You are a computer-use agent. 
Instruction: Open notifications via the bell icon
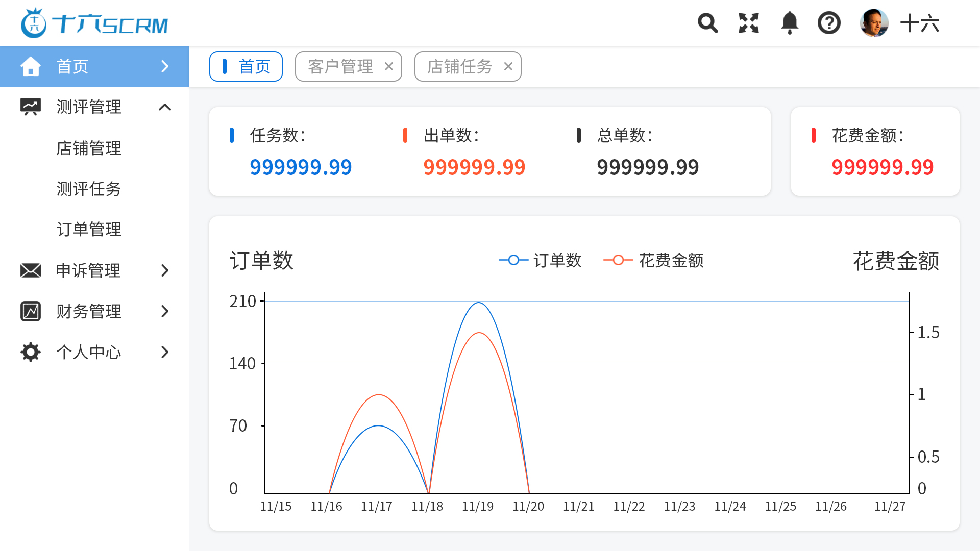789,23
